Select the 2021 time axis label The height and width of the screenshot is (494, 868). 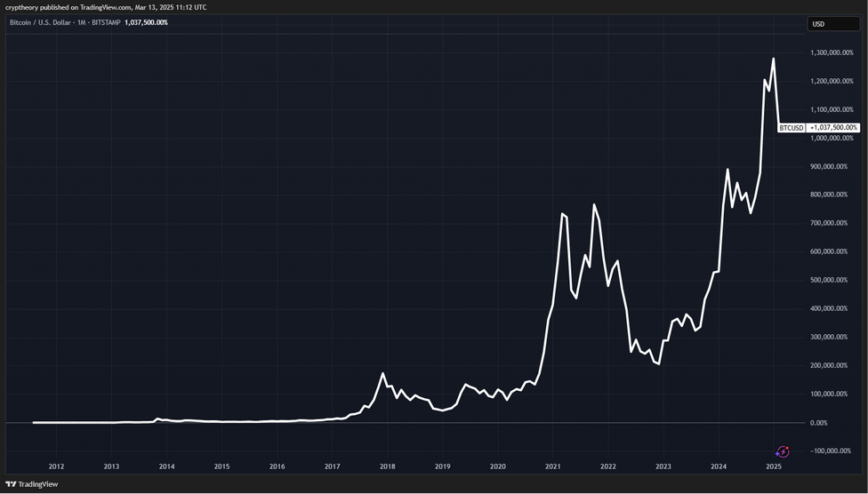(x=552, y=466)
